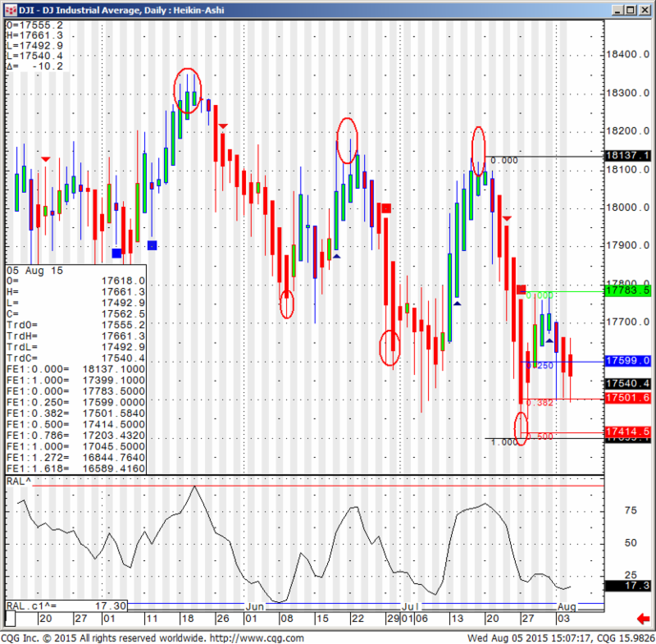
Task: Click the chart title 'DJI - DJ Industrial Average'
Action: [x=80, y=10]
